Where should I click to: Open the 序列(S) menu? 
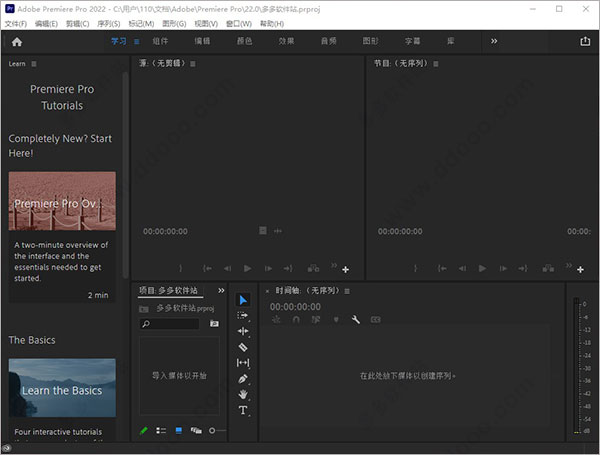click(x=109, y=23)
